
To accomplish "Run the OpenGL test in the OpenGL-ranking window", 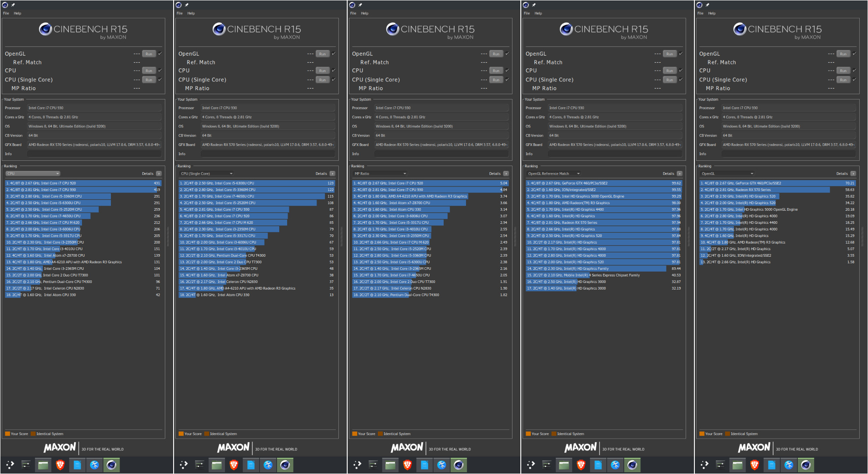I will point(843,54).
